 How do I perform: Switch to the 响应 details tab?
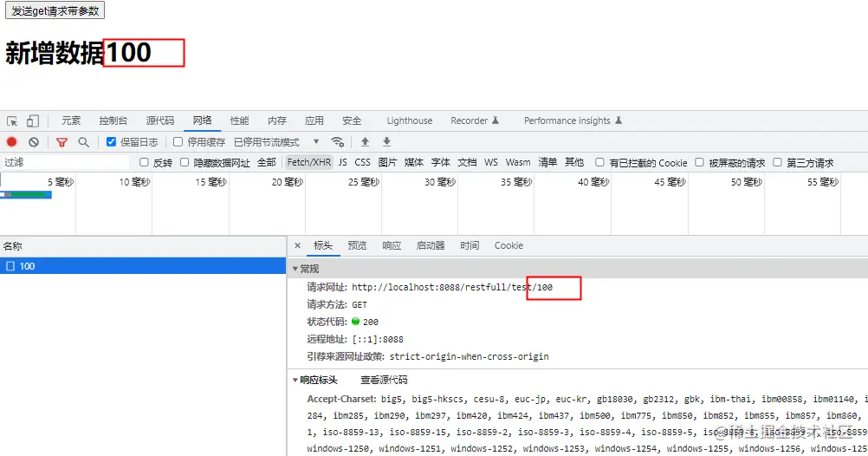point(392,245)
